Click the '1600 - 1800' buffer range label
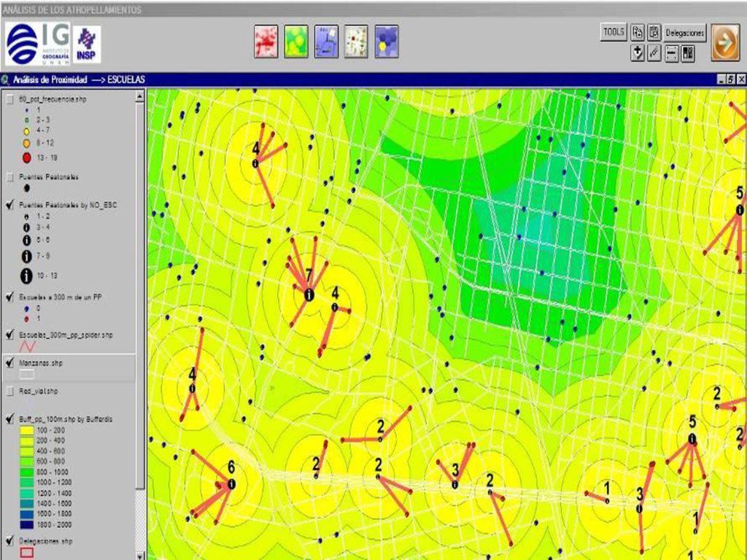 (x=54, y=514)
